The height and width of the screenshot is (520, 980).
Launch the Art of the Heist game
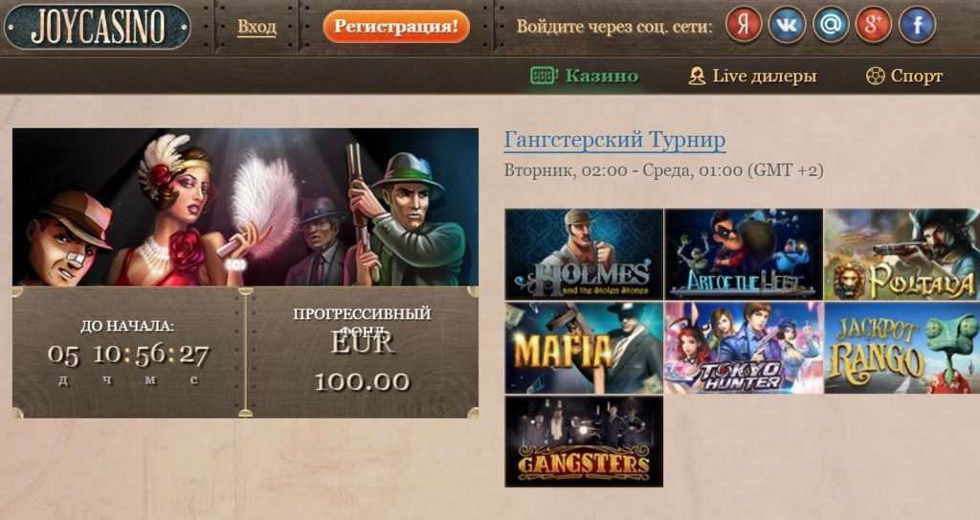pos(744,254)
